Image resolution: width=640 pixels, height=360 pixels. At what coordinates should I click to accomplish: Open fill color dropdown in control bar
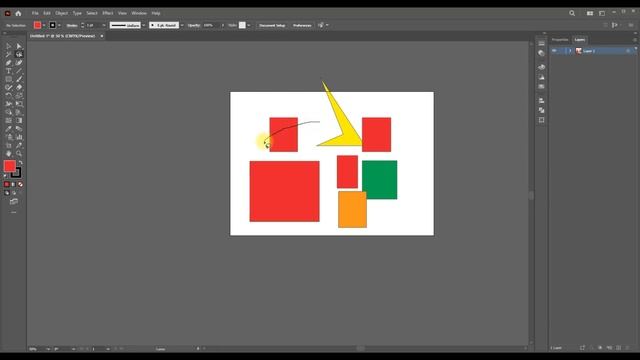pos(44,25)
